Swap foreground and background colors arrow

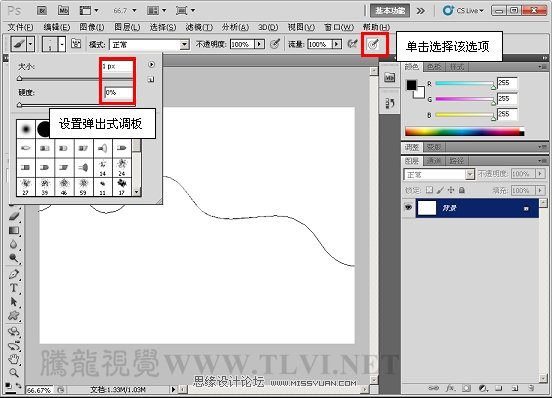tap(19, 386)
